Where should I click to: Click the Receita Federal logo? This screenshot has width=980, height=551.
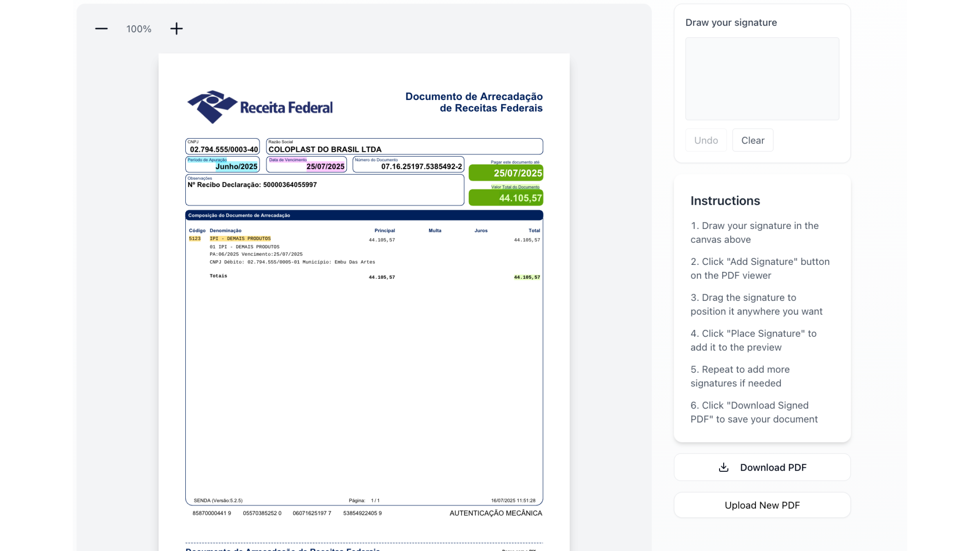pos(260,107)
